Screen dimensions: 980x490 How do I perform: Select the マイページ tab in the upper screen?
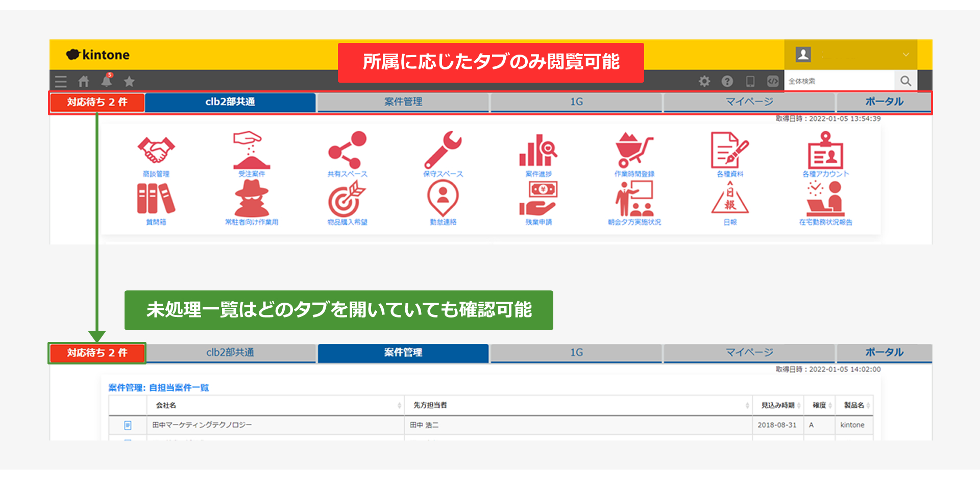pyautogui.click(x=749, y=102)
